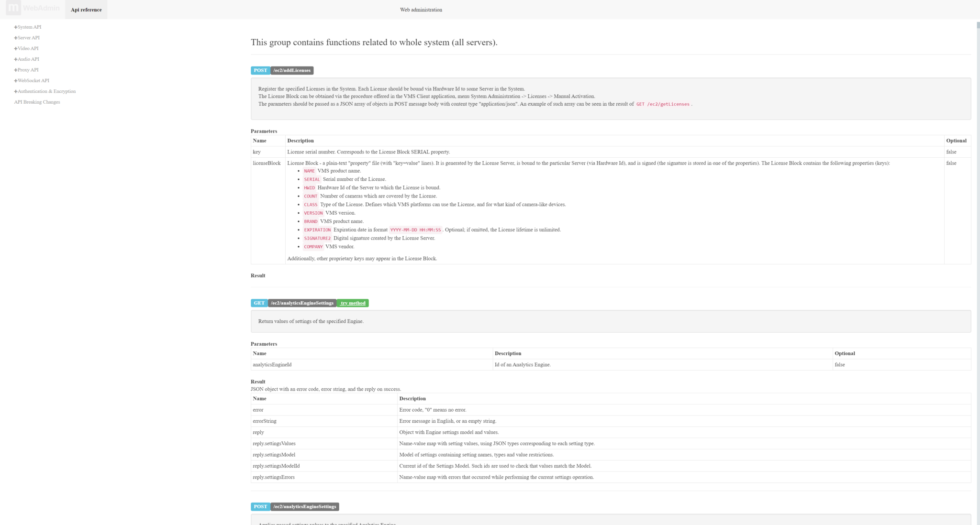The height and width of the screenshot is (525, 980).
Task: Click the POST /ec2/analyticsEngineSettings endpoint label
Action: click(305, 507)
